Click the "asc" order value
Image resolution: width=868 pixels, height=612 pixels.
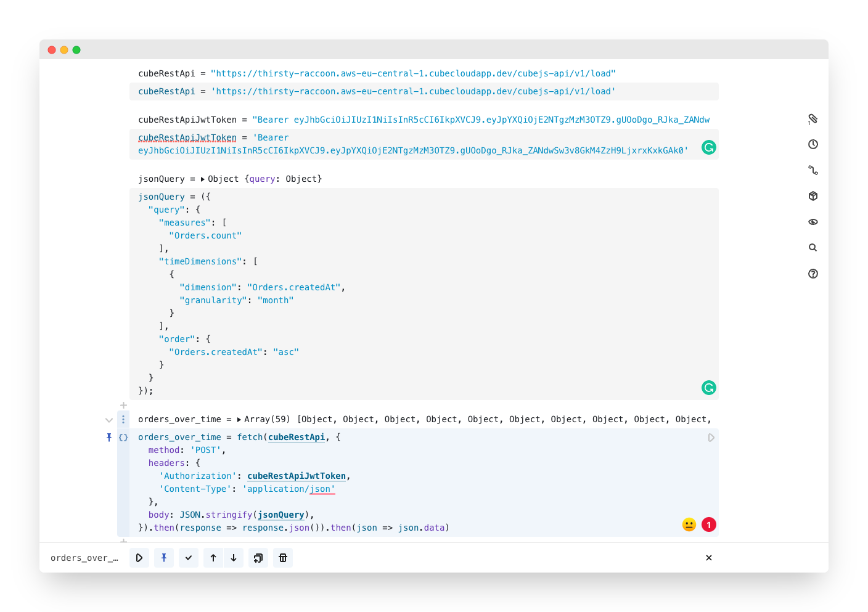tap(286, 352)
